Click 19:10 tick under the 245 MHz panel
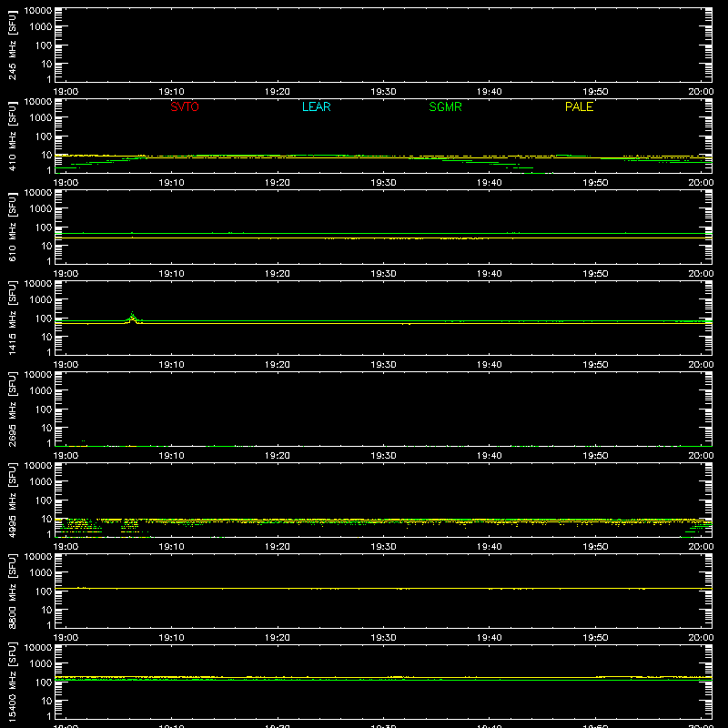 coord(171,92)
